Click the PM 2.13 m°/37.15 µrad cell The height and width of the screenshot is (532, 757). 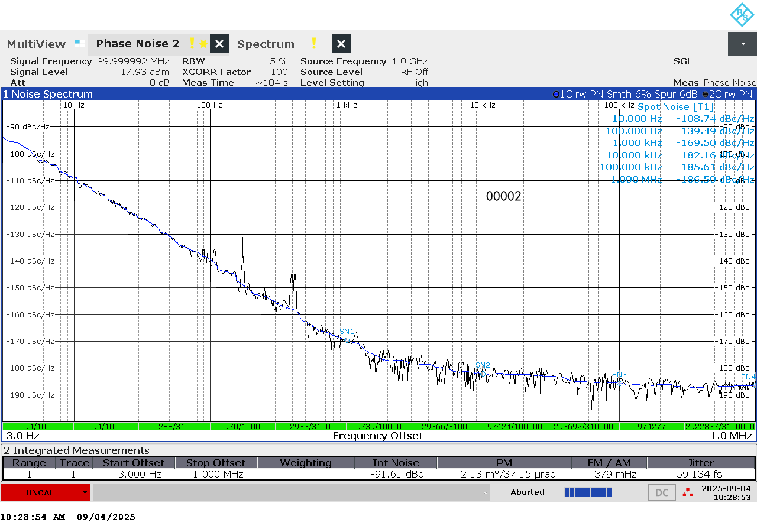tap(504, 474)
